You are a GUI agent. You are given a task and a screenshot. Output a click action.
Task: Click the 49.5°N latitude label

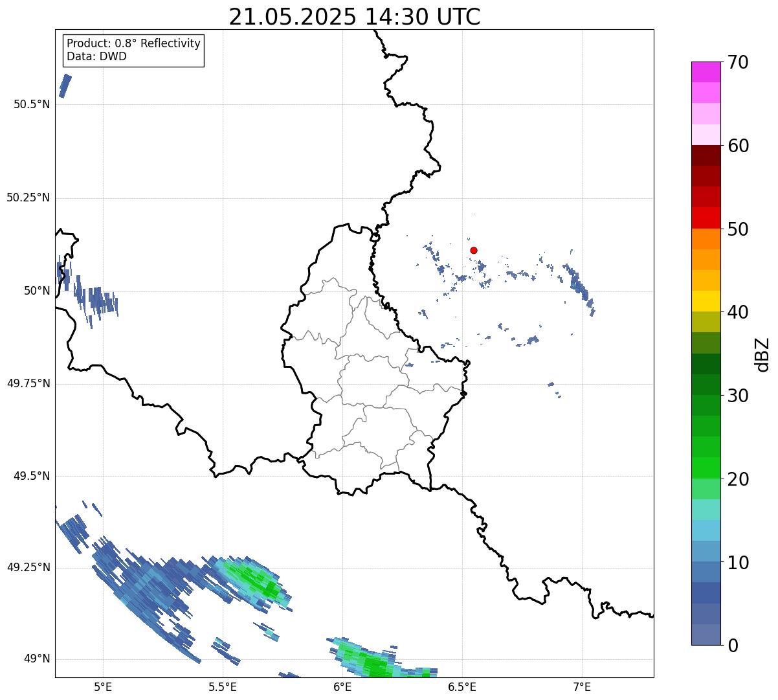[32, 476]
